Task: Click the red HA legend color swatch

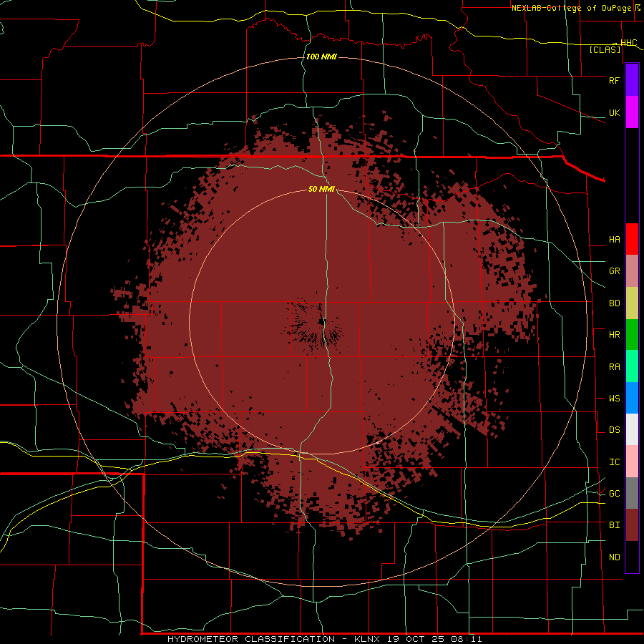Action: click(x=632, y=239)
